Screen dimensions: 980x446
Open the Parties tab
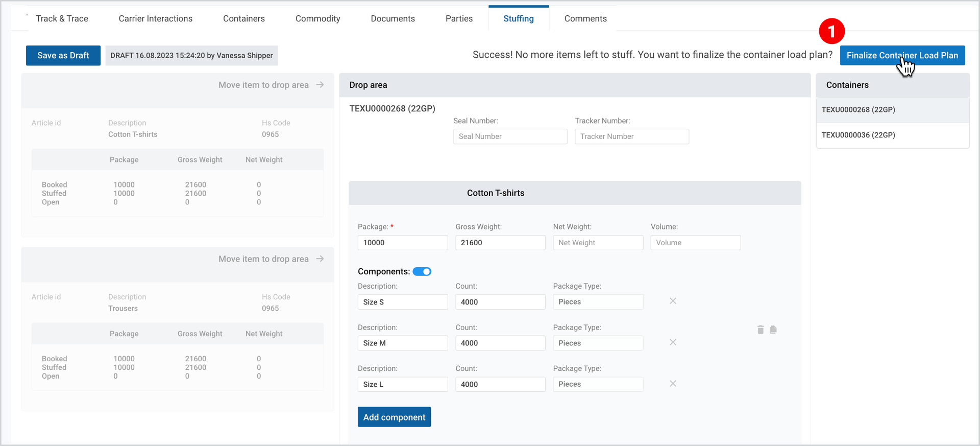click(459, 18)
